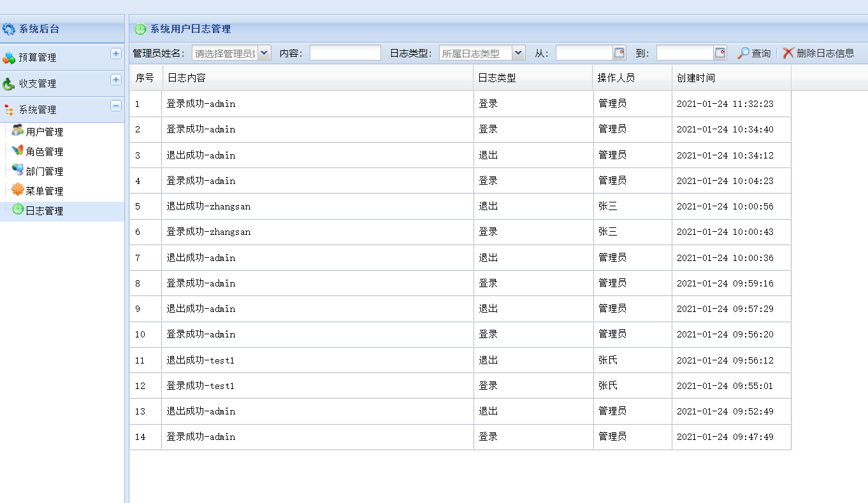This screenshot has width=868, height=503.
Task: Click 张三 operator in row 5
Action: (x=608, y=206)
